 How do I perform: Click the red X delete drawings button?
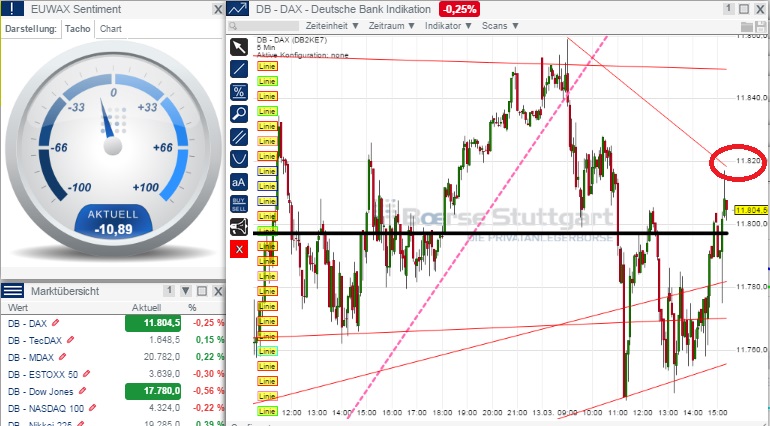pyautogui.click(x=239, y=249)
